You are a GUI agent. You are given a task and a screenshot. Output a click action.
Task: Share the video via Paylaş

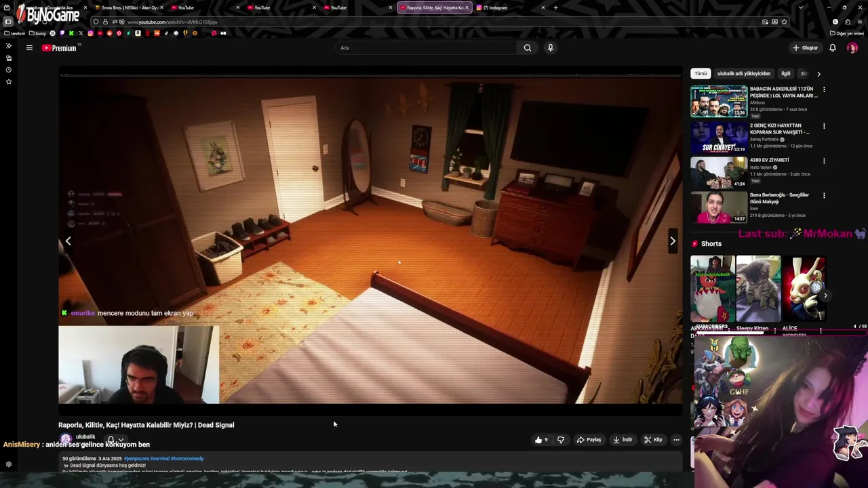coord(589,440)
